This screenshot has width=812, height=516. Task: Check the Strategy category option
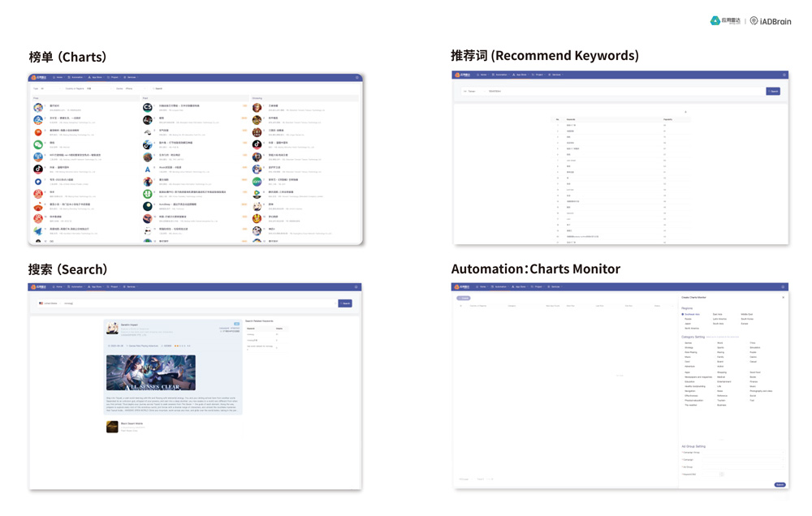[689, 347]
